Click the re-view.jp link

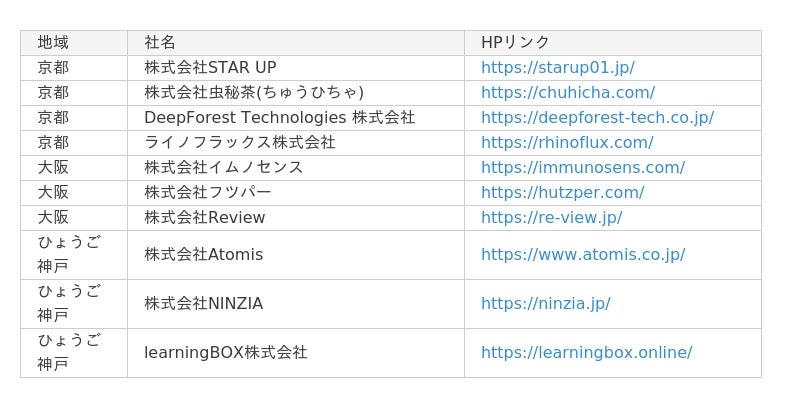pyautogui.click(x=552, y=218)
